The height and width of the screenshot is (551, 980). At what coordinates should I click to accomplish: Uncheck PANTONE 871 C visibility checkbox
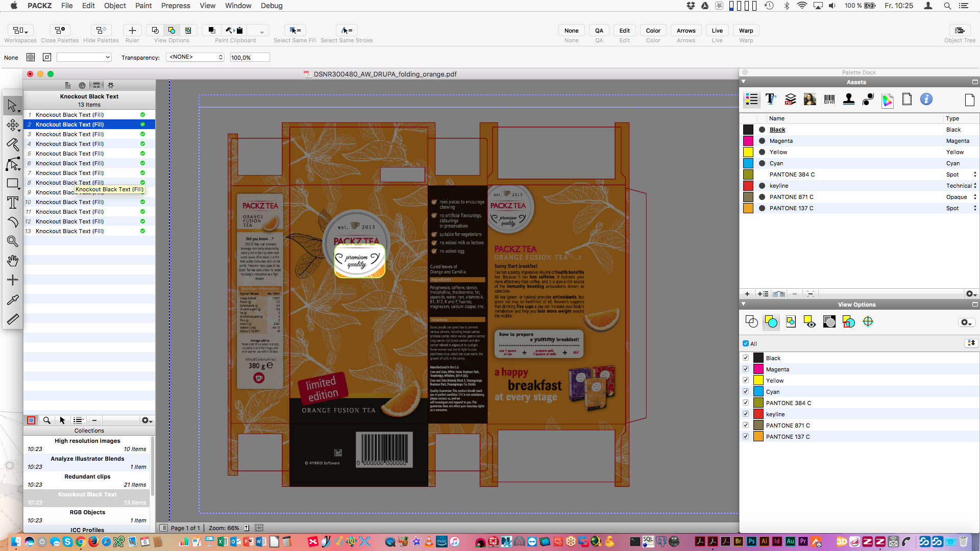click(x=746, y=425)
